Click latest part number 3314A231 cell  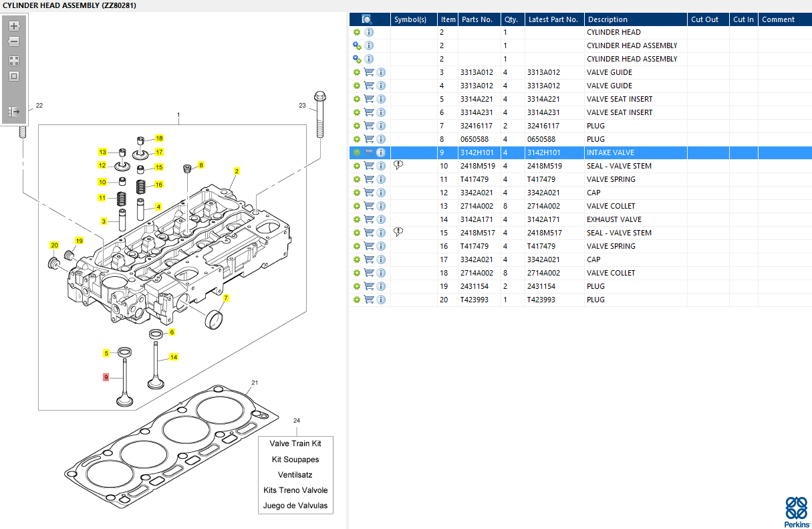pyautogui.click(x=555, y=112)
